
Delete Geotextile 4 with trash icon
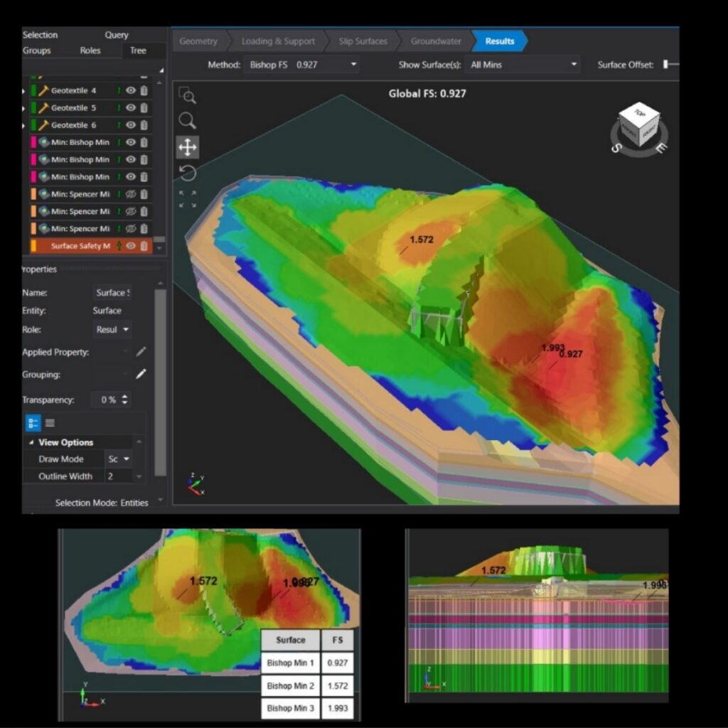pos(144,90)
